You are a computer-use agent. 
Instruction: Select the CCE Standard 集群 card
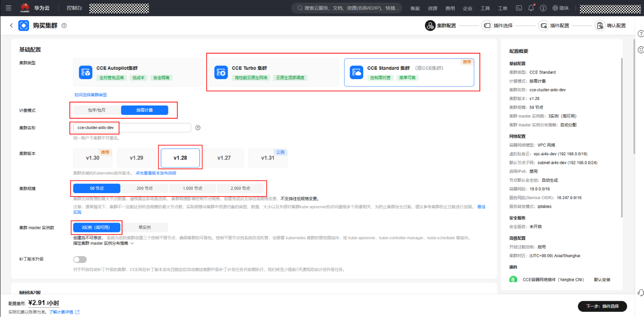click(x=409, y=72)
